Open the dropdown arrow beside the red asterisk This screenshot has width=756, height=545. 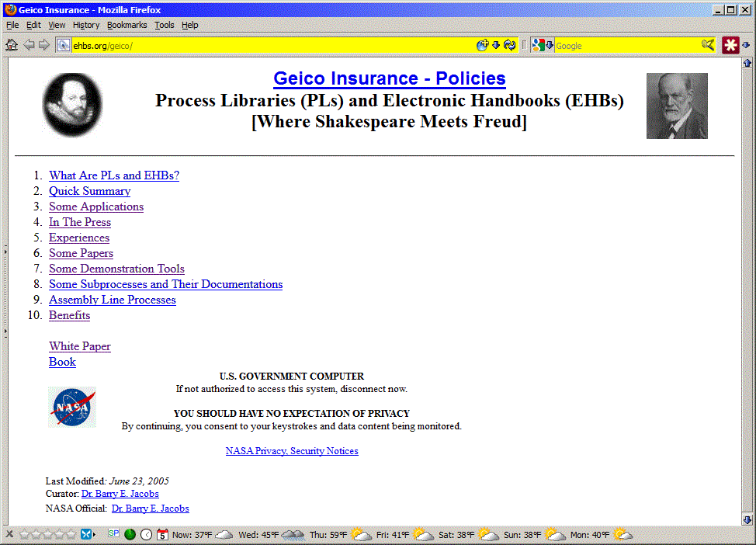tap(746, 45)
